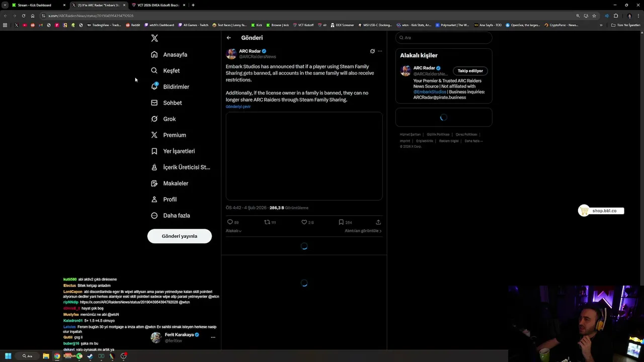The height and width of the screenshot is (362, 644).
Task: Open TradingView bookmark
Action: point(104,25)
